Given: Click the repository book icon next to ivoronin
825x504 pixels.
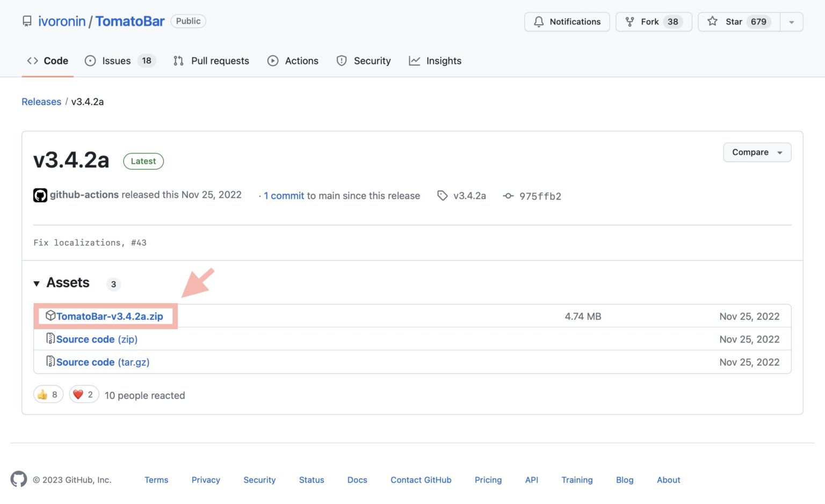Looking at the screenshot, I should (27, 20).
